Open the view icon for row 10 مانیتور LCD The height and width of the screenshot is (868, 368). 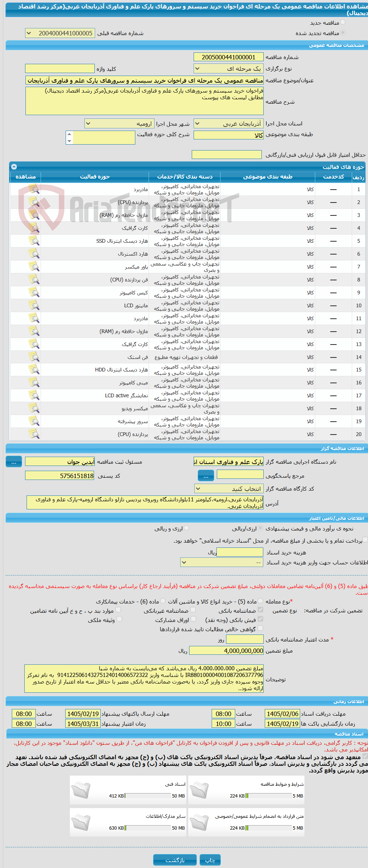34,305
